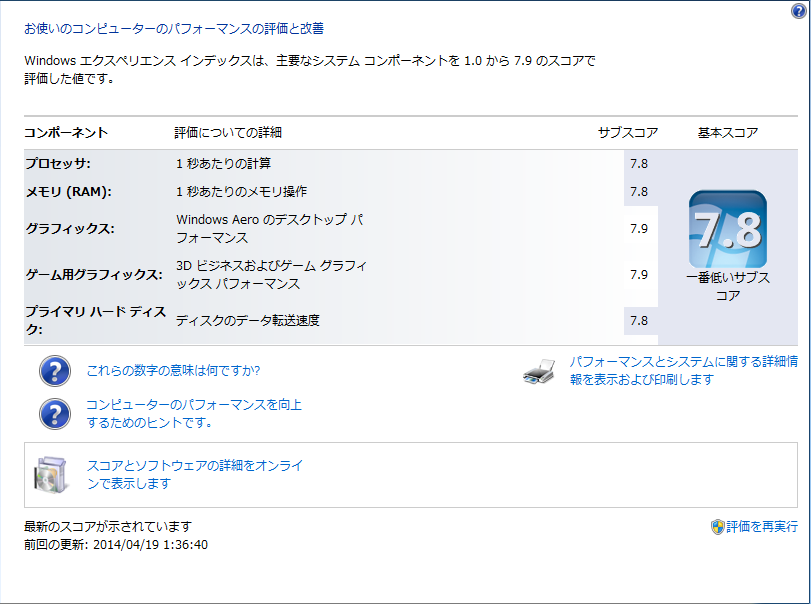The height and width of the screenshot is (604, 811).
Task: Click the 評価についての詳細 column header
Action: pos(228,133)
